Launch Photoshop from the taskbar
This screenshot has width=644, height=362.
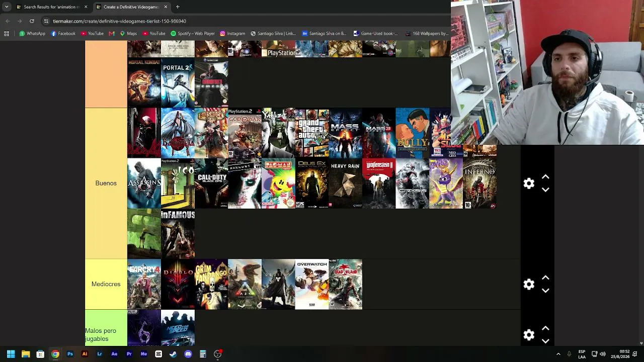[70, 354]
